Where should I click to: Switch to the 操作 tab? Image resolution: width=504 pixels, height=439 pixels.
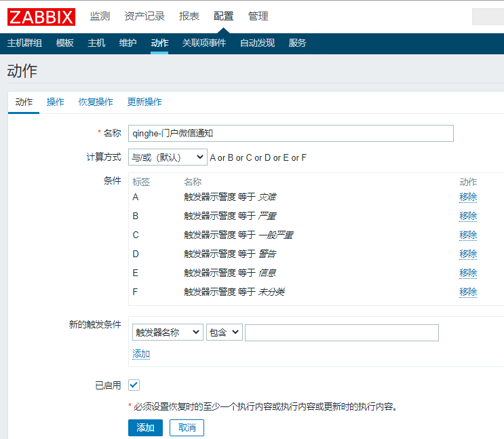(56, 102)
